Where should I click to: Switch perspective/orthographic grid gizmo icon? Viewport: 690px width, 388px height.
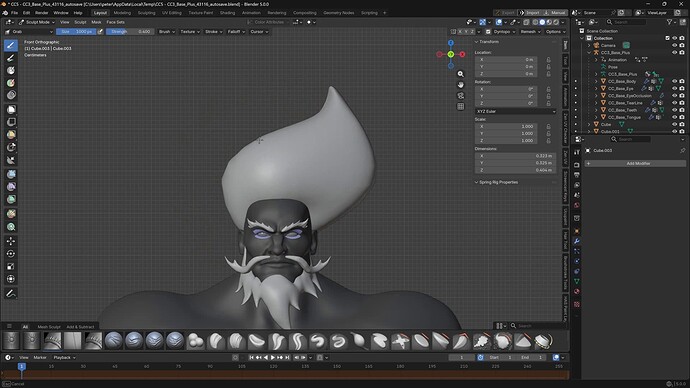[x=460, y=106]
